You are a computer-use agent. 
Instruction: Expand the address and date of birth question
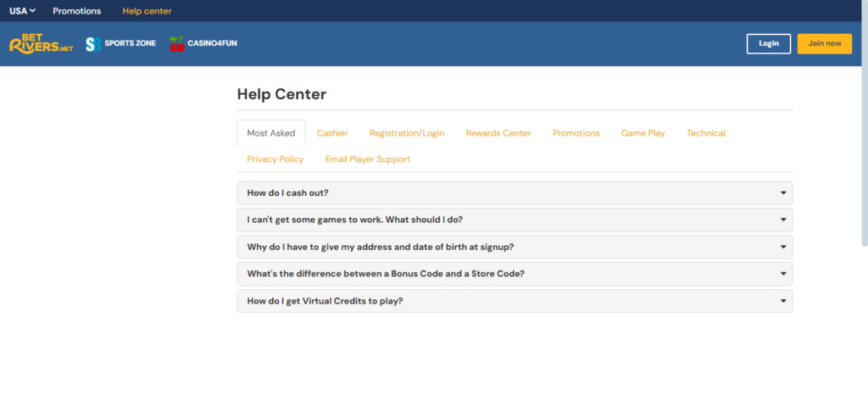[515, 247]
